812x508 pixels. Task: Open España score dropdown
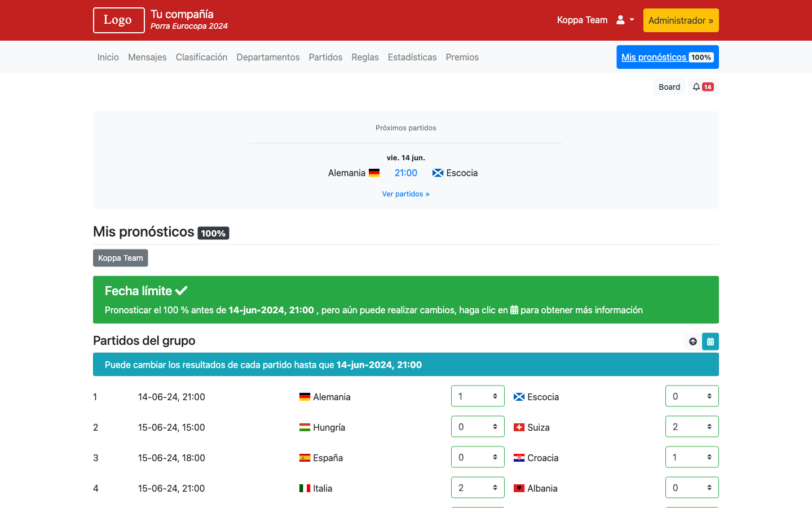tap(478, 457)
